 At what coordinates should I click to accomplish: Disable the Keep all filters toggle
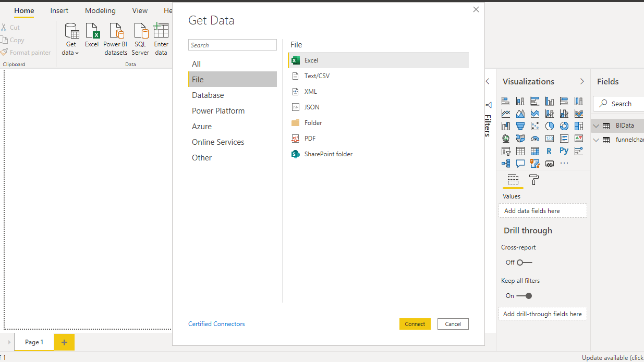[x=524, y=296]
